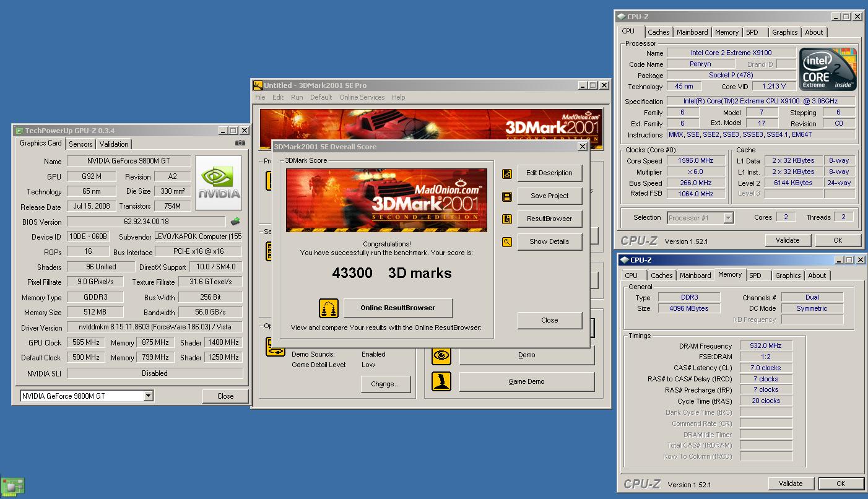This screenshot has height=499, width=868.
Task: Click the Edit Description icon
Action: pos(507,173)
